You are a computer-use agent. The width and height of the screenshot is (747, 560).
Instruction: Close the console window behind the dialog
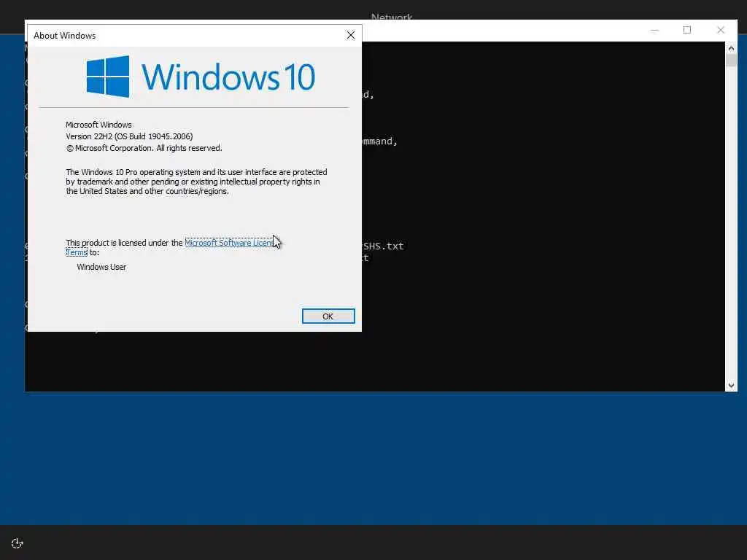720,30
